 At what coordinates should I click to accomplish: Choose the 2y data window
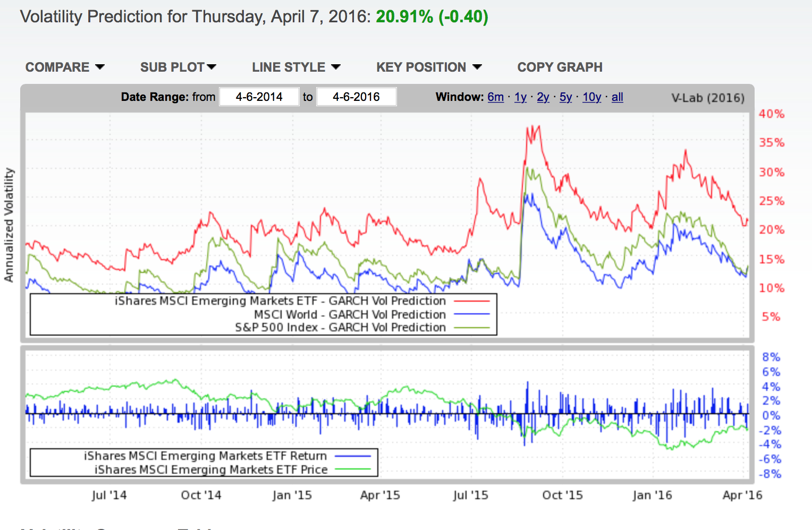coord(543,97)
